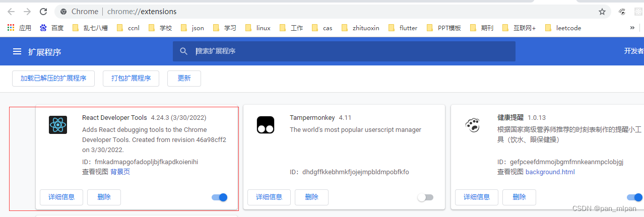Reload the extensions page

[43, 11]
